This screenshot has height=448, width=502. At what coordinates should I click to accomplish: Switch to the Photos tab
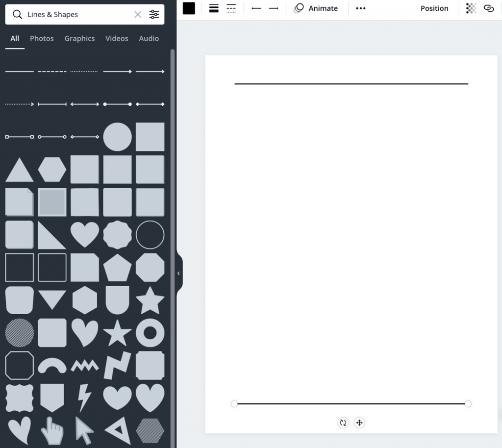(x=42, y=38)
